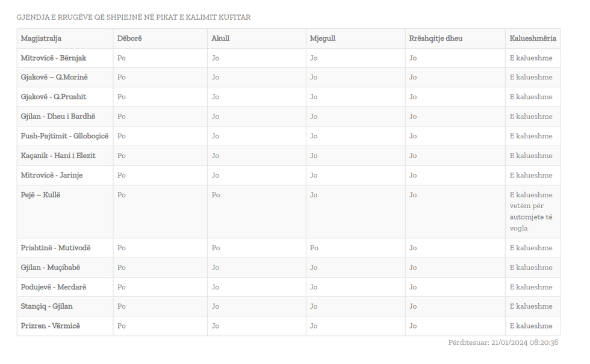The width and height of the screenshot is (590, 364).
Task: Click the Kaçanik - Hani i Elezit entry
Action: 58,156
